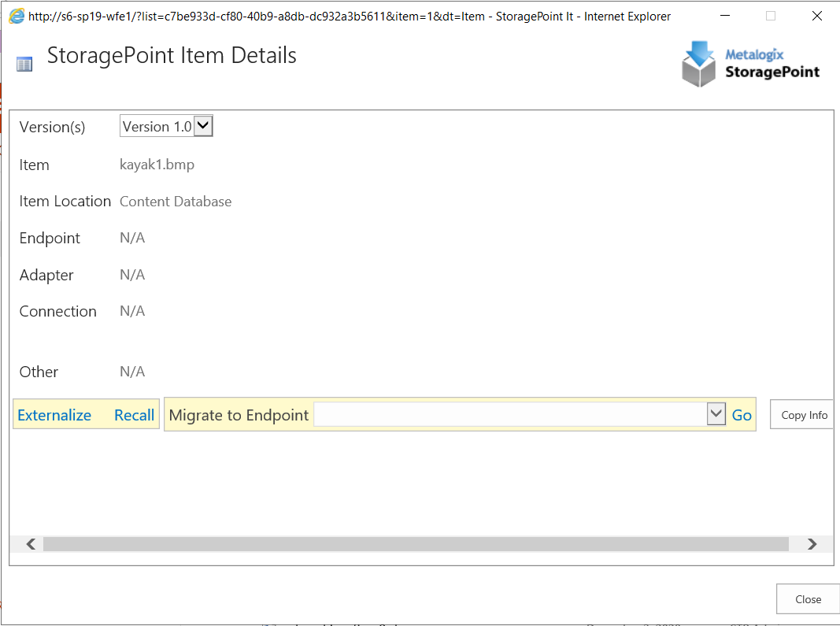Image resolution: width=840 pixels, height=626 pixels.
Task: Click the Migrate to Endpoint label
Action: [239, 415]
